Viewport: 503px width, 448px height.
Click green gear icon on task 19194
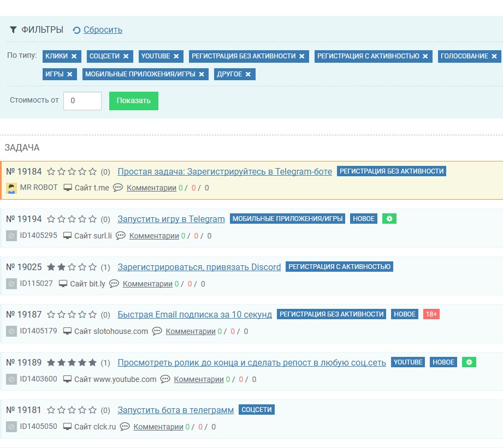389,219
